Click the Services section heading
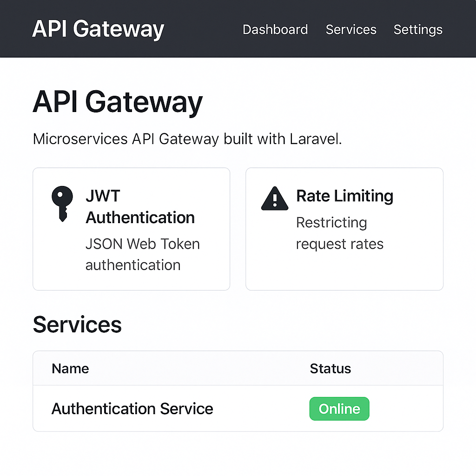This screenshot has width=476, height=476. tap(77, 324)
